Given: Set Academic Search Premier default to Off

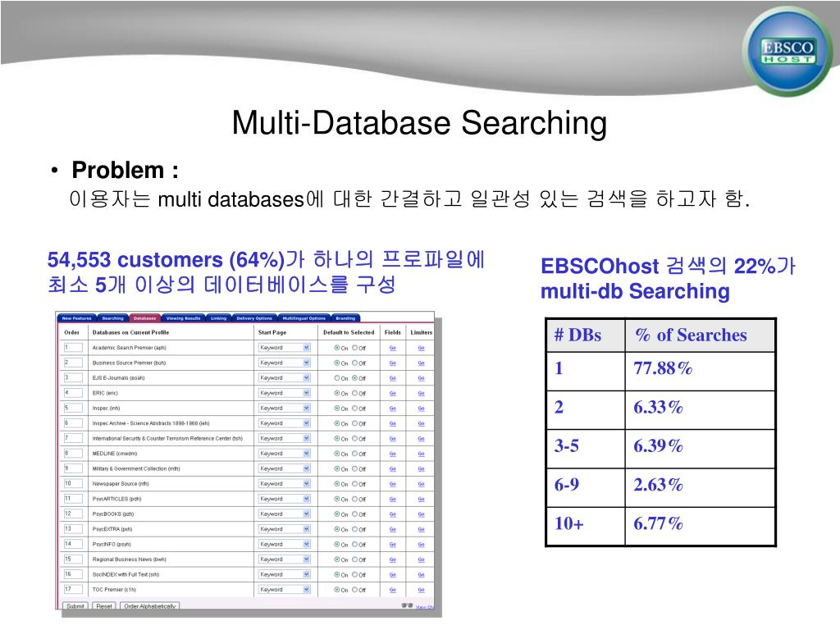Looking at the screenshot, I should pyautogui.click(x=354, y=348).
